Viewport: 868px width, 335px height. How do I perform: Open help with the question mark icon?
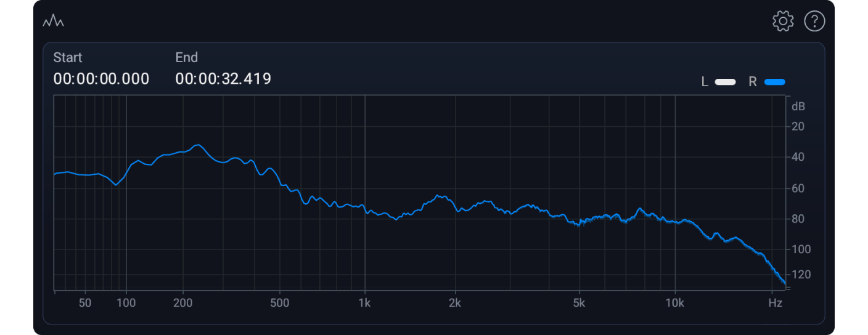coord(814,22)
